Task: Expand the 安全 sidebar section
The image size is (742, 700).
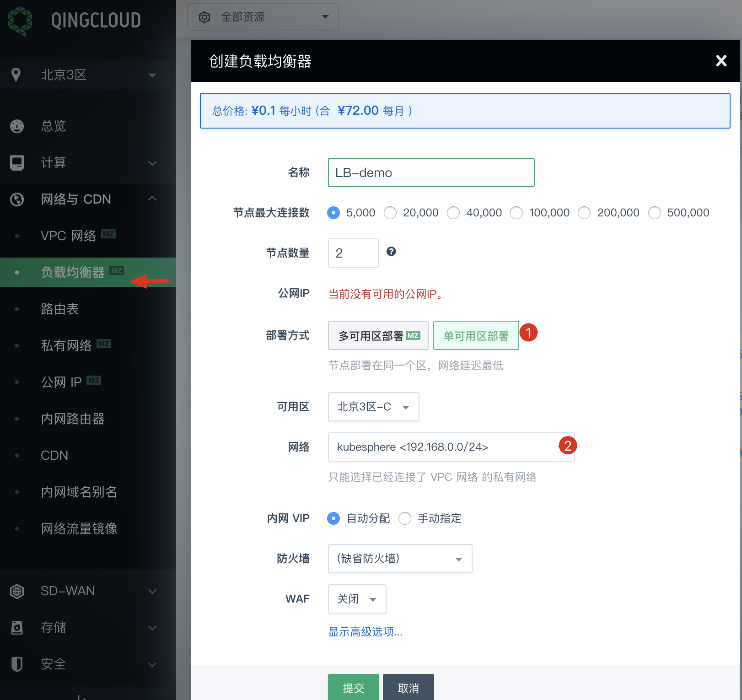Action: pos(152,664)
